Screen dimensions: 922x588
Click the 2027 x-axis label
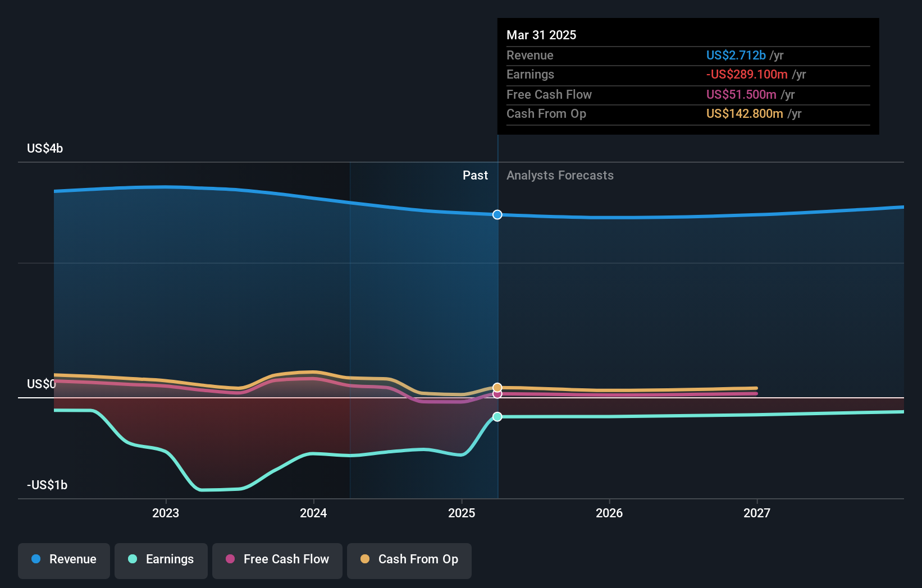757,513
